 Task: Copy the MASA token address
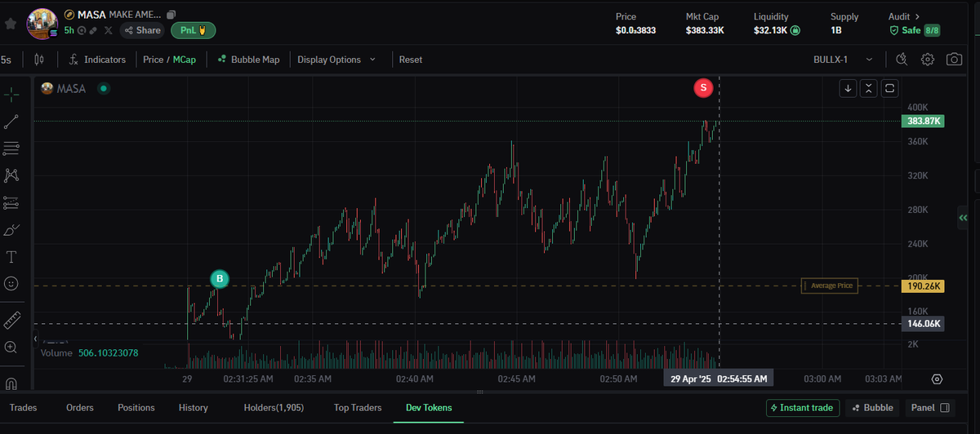pyautogui.click(x=170, y=15)
